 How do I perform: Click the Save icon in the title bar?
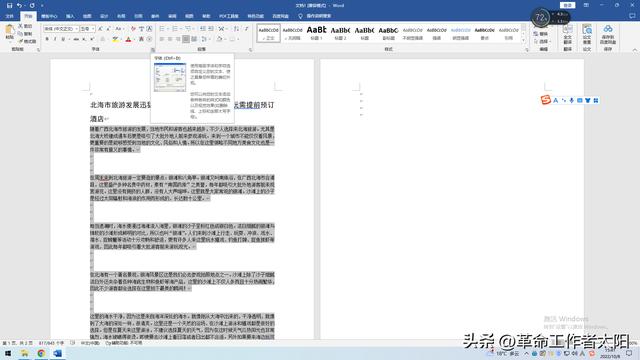tap(9, 5)
